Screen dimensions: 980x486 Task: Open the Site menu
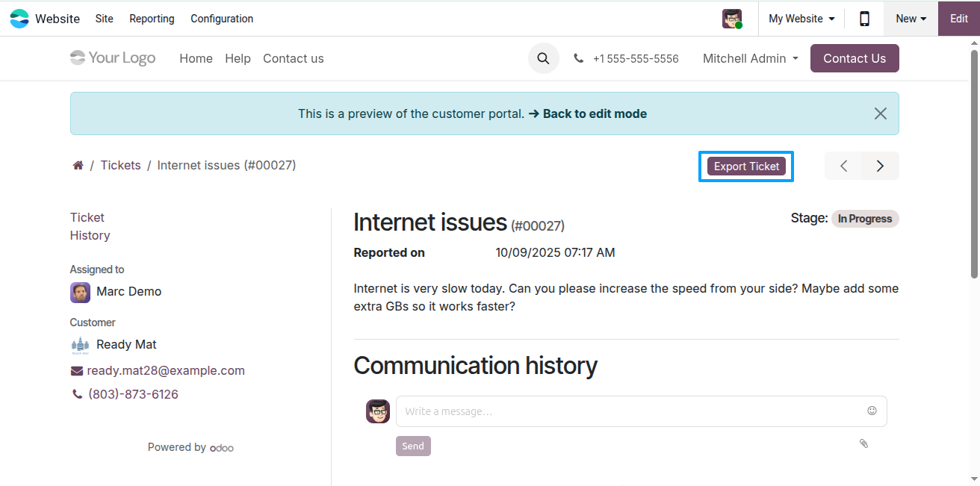click(x=105, y=19)
